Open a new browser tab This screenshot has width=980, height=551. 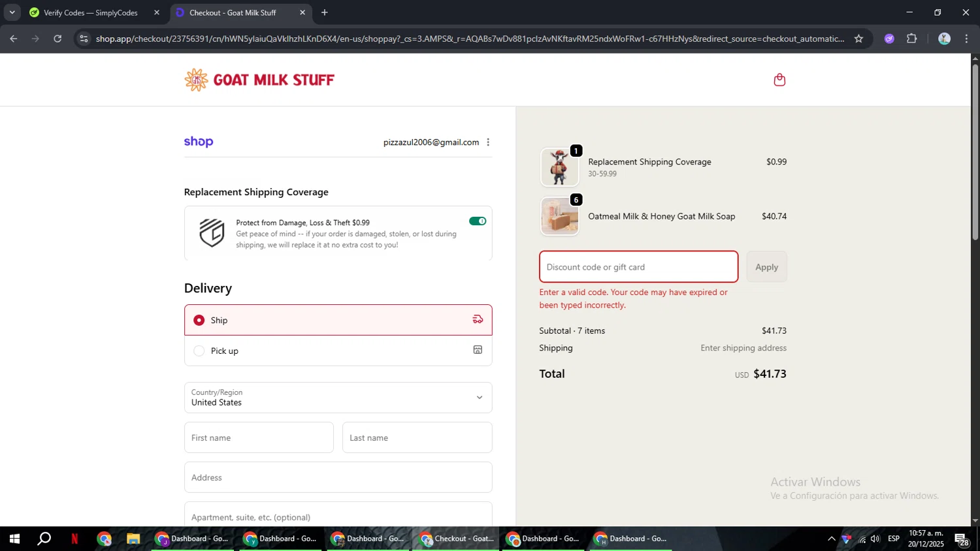[x=325, y=12]
